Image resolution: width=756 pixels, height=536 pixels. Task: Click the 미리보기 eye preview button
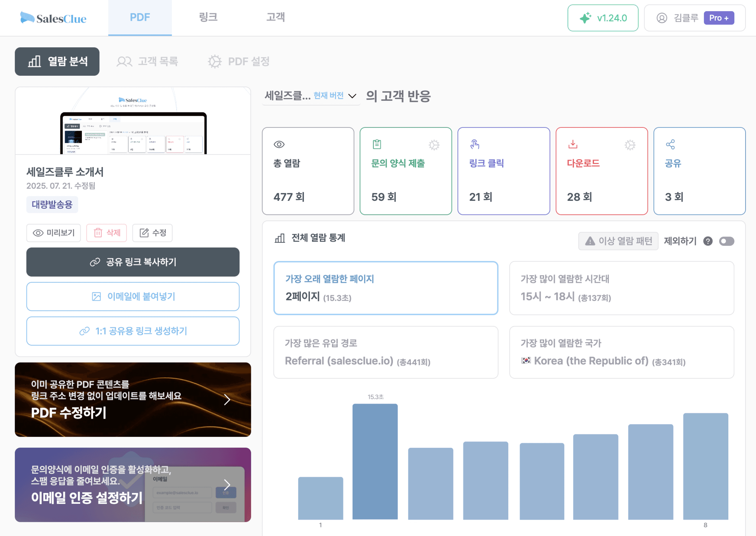tap(53, 233)
